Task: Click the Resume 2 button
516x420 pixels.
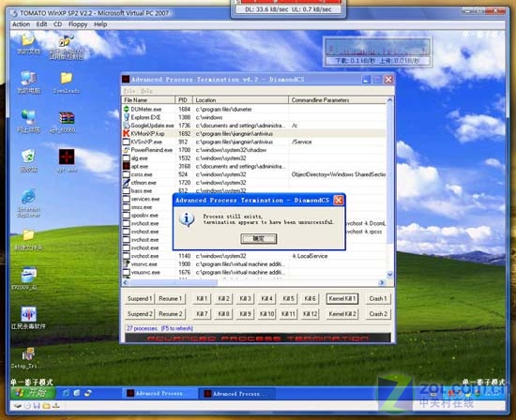Action: (170, 314)
